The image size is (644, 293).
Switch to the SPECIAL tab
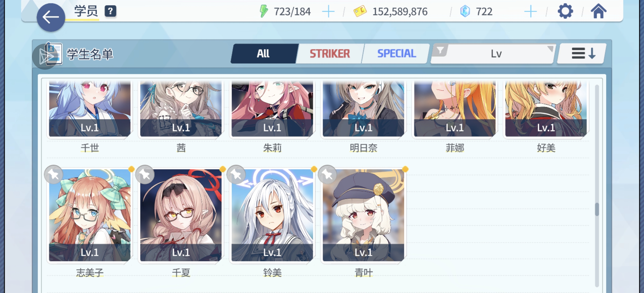[x=396, y=53]
